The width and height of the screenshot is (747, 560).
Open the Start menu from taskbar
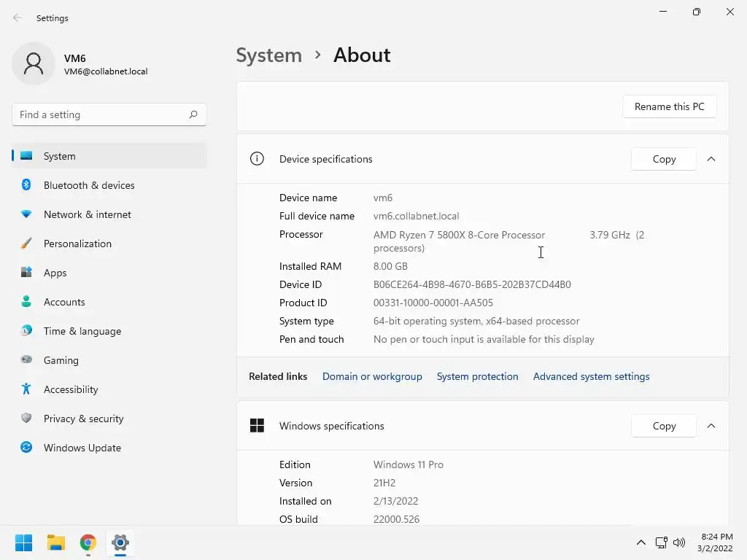[x=23, y=542]
